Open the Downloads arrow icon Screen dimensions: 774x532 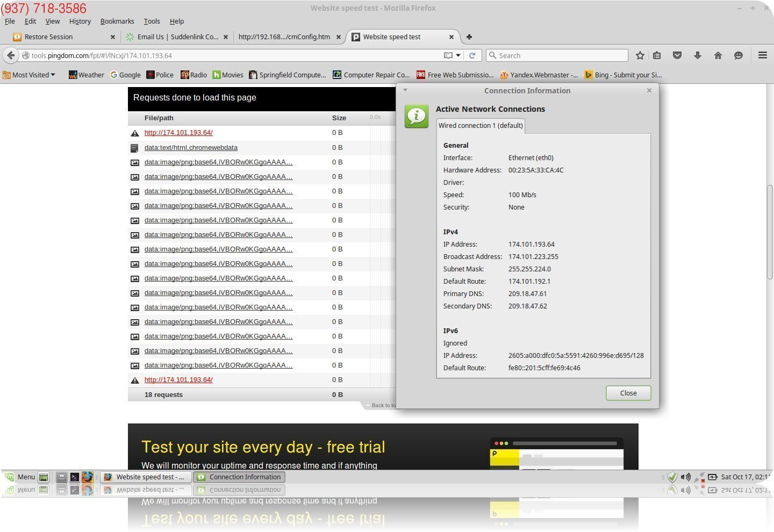click(x=698, y=55)
